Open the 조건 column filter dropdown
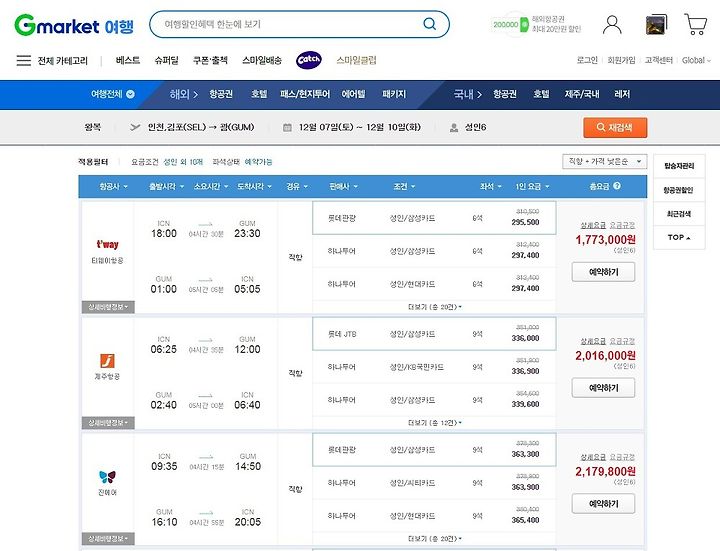The width and height of the screenshot is (720, 551). click(404, 186)
